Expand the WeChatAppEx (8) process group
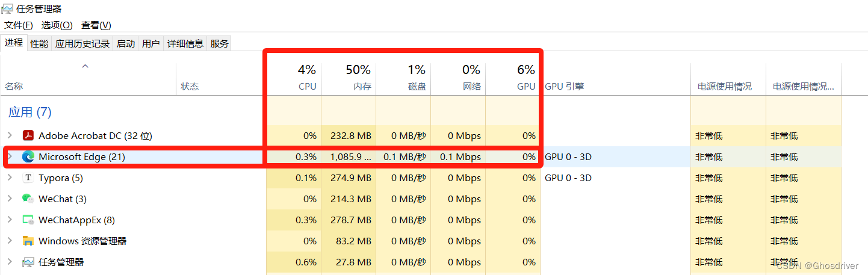This screenshot has height=275, width=868. (9, 220)
